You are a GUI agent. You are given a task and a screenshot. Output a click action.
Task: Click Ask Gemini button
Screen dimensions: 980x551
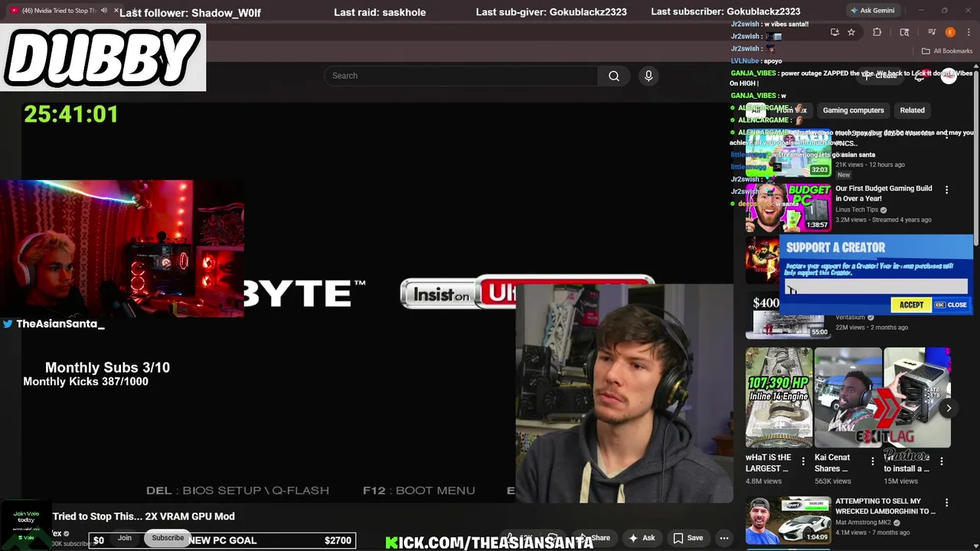871,11
